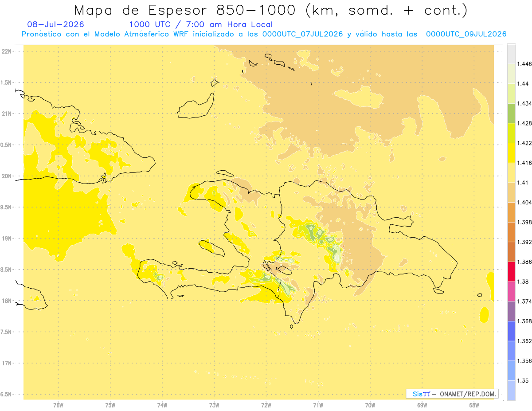Click the '1.41' colorbar value

tap(523, 183)
